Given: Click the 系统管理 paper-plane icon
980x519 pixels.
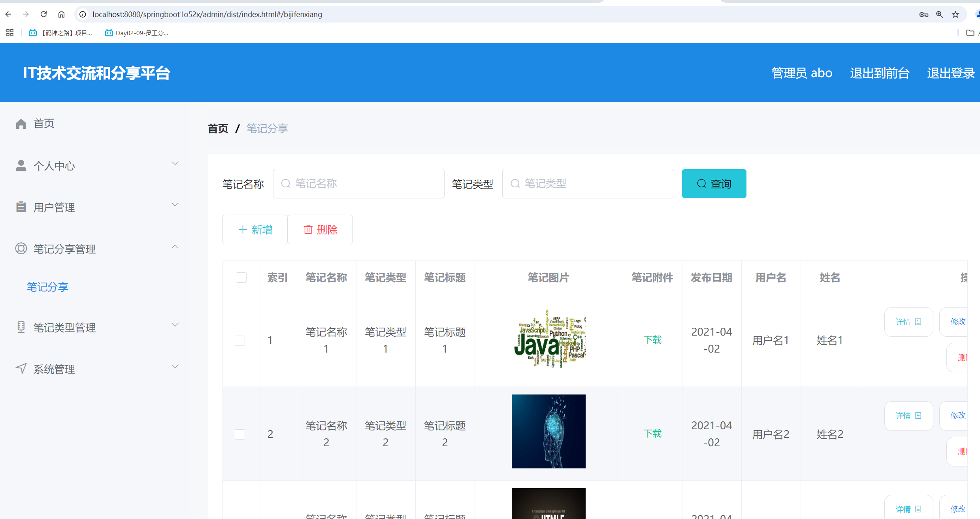Looking at the screenshot, I should coord(21,368).
